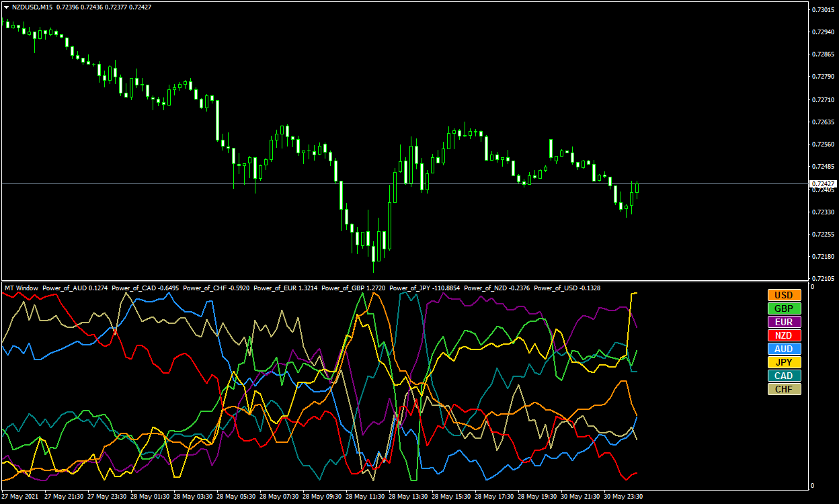Toggle the JPY power line

784,362
